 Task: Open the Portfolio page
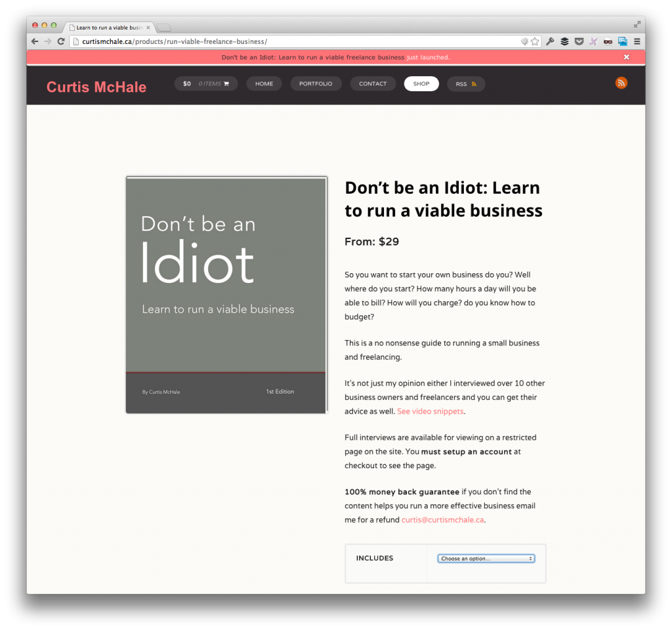click(x=316, y=83)
